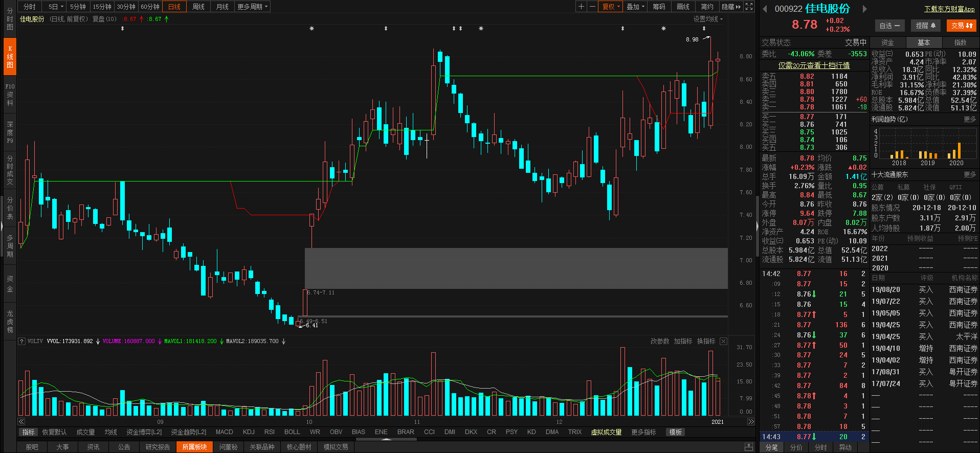Set alert with 提醒 bell button
Screen dimensions: 980x453
pos(925,26)
